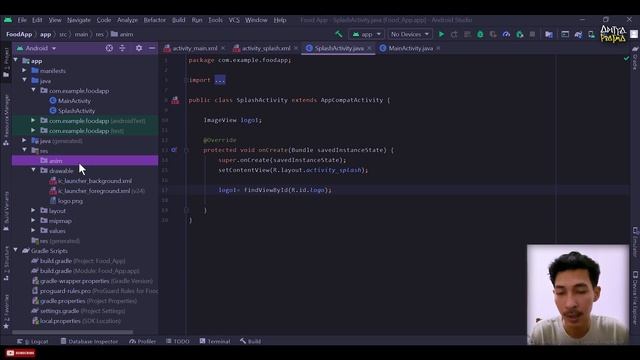
Task: Switch to MainActivity.java tab
Action: (x=410, y=48)
